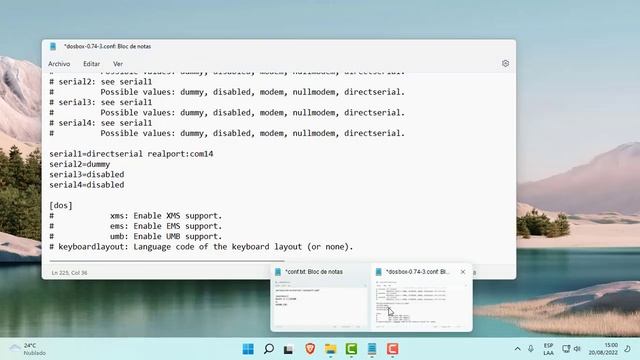Open volume tray icon
The height and width of the screenshot is (360, 640).
point(577,349)
